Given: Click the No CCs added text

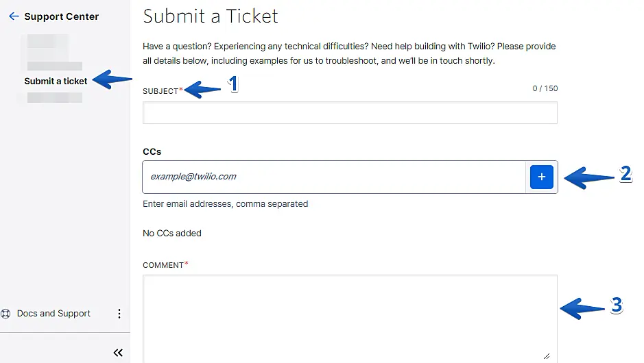Looking at the screenshot, I should [x=172, y=234].
